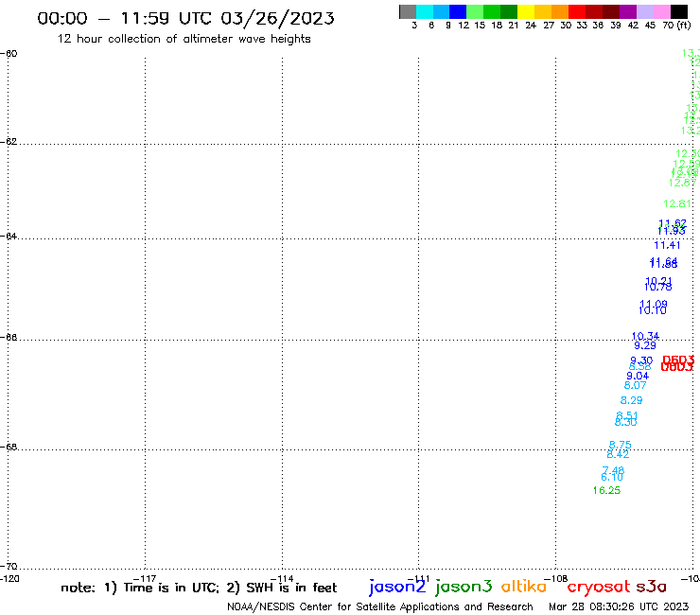Click the -68 latitude axis label
Image resolution: width=700 pixels, height=615 pixels.
9,448
